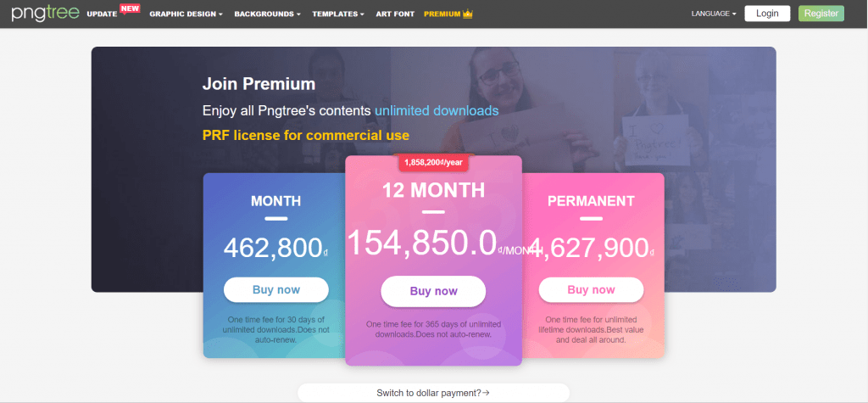
Task: Open the Art Font page
Action: pyautogui.click(x=394, y=14)
